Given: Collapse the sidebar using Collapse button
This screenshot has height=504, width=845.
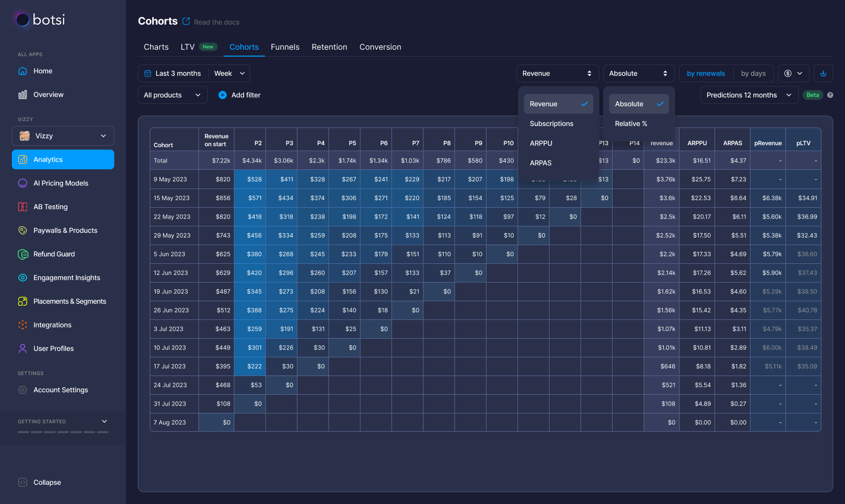Looking at the screenshot, I should tap(47, 482).
